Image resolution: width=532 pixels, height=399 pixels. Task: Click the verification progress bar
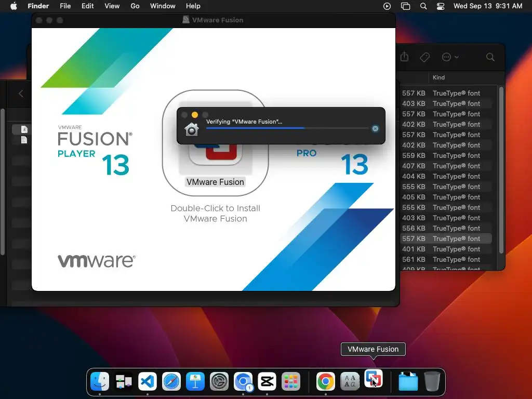point(287,128)
